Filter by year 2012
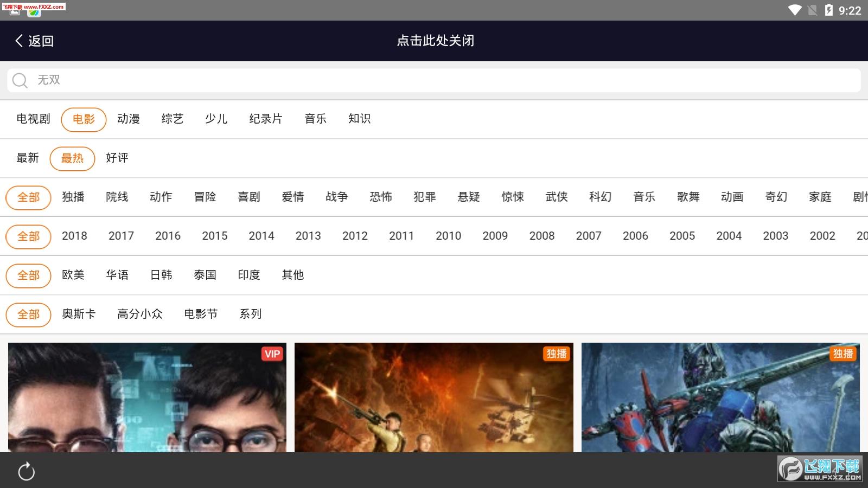The height and width of the screenshot is (488, 868). (355, 236)
